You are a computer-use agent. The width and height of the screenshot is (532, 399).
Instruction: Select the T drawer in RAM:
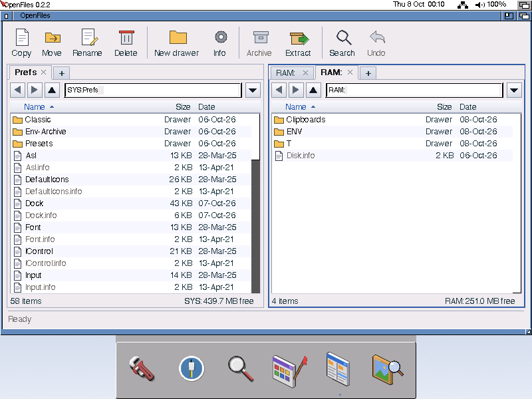pos(392,144)
